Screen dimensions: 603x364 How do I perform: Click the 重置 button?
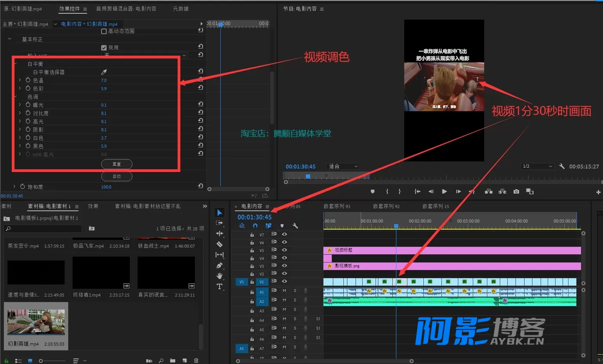coord(117,164)
